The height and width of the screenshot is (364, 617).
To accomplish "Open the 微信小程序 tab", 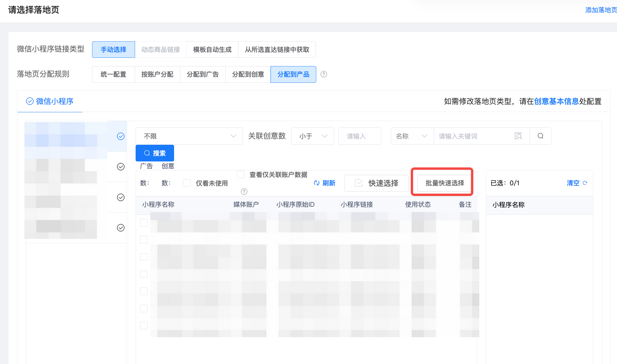I will click(50, 101).
